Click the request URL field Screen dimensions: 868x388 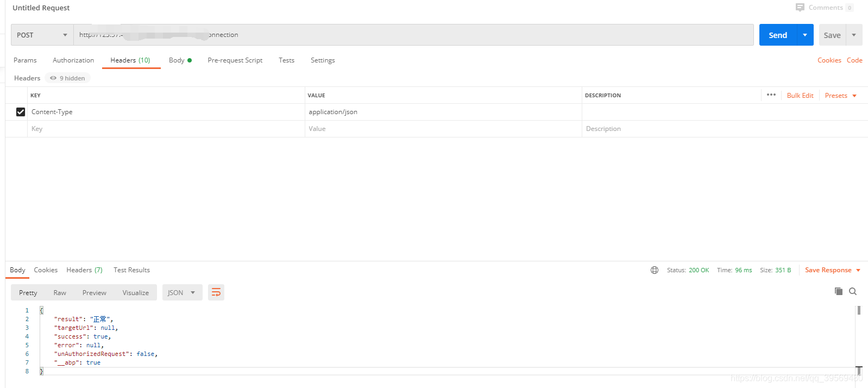(x=413, y=35)
